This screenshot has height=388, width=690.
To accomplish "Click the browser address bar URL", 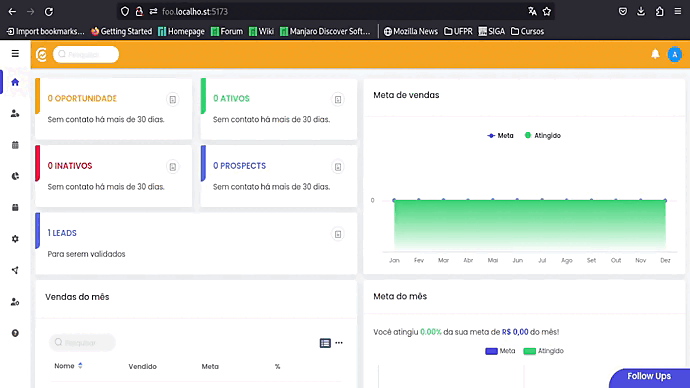I will (195, 12).
